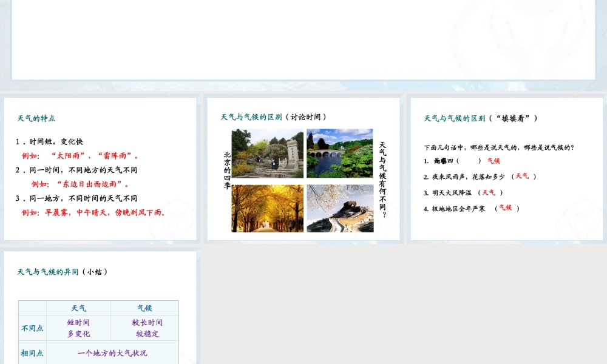Select the blank white slide at the top
607x364 pixels.
303,39
